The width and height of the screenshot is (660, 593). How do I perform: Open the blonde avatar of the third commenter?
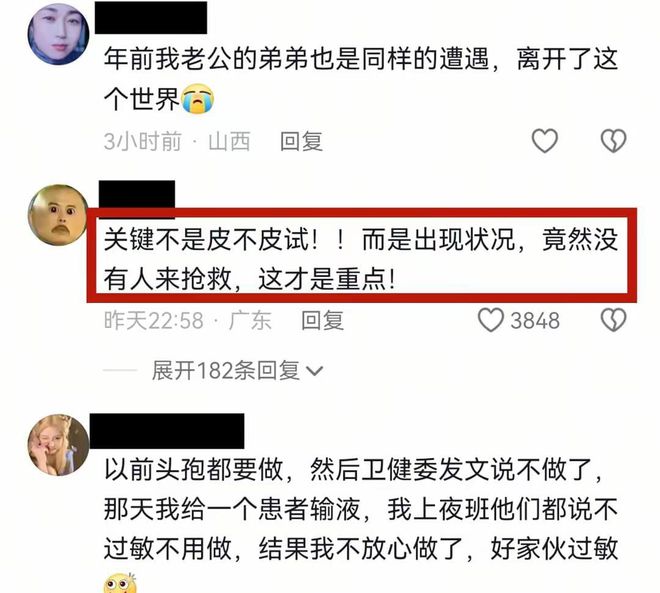point(58,445)
